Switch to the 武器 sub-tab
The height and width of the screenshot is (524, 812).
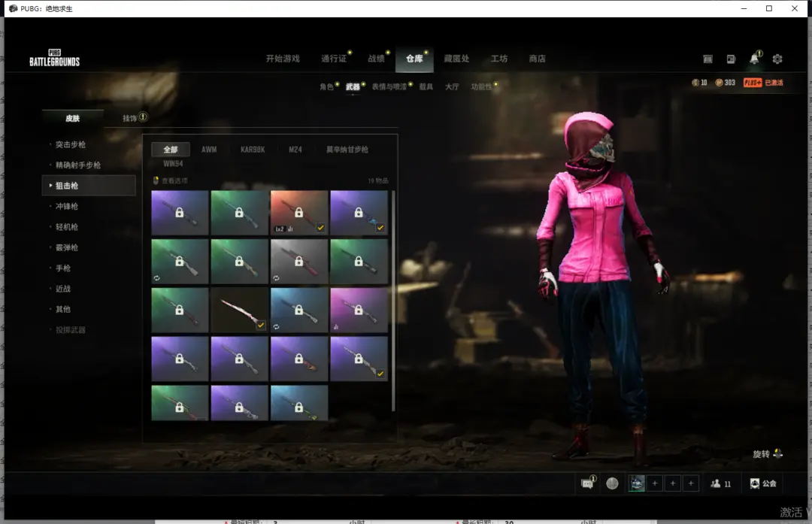point(353,86)
